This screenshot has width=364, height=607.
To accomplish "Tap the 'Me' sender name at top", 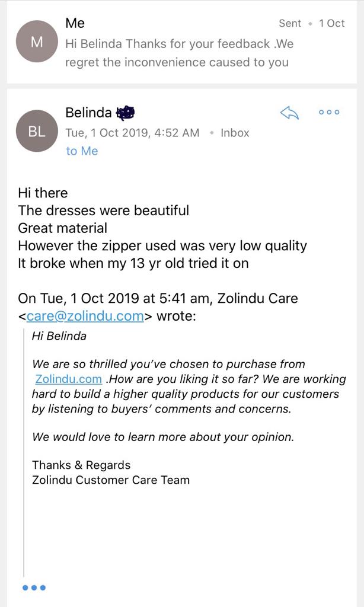I will [x=75, y=23].
